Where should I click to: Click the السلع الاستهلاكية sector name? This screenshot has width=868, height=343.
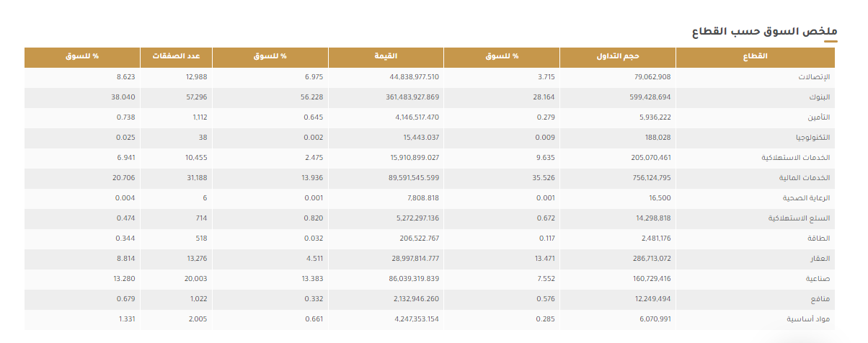[802, 218]
